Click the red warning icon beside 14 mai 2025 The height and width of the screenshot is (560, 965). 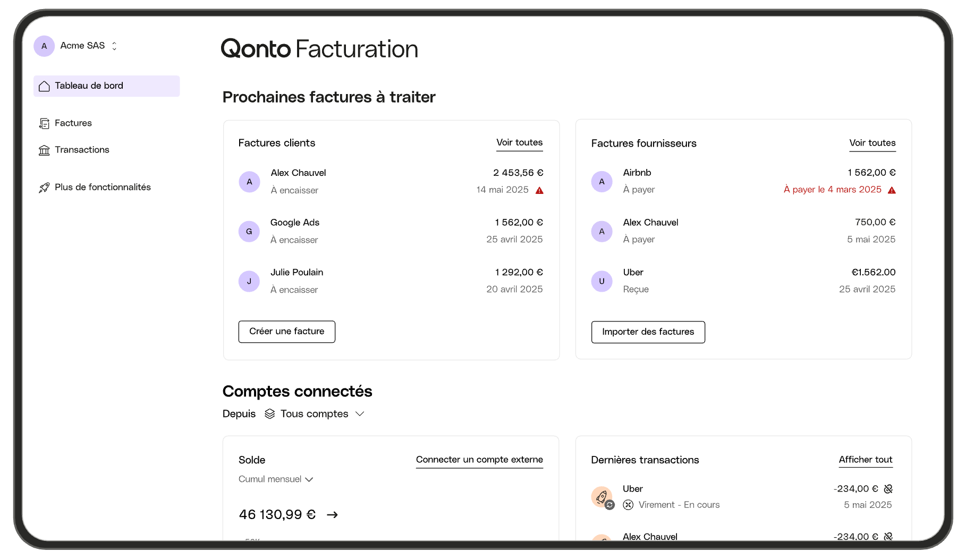tap(539, 190)
